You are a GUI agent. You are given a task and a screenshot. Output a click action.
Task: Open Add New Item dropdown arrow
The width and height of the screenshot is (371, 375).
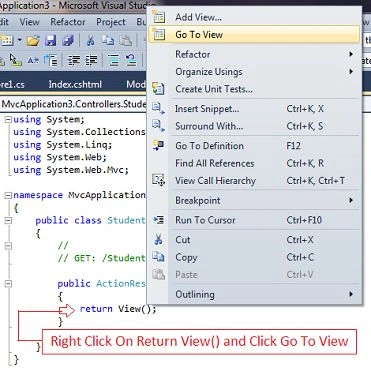coord(20,40)
